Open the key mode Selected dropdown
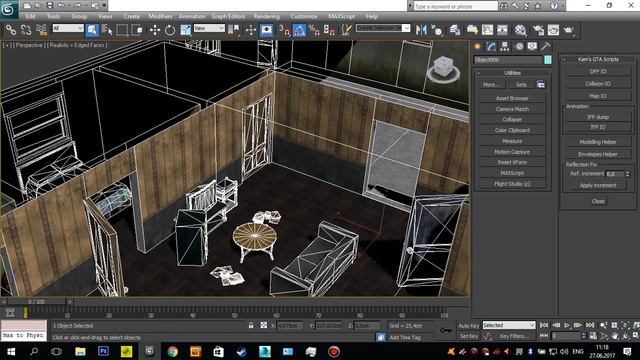The height and width of the screenshot is (360, 640). pos(509,325)
